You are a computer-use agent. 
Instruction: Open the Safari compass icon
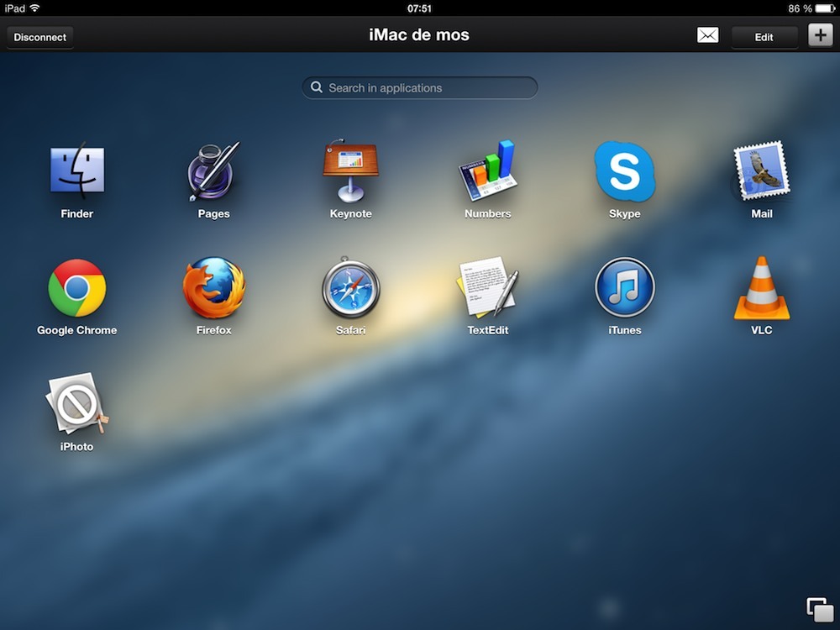coord(351,287)
